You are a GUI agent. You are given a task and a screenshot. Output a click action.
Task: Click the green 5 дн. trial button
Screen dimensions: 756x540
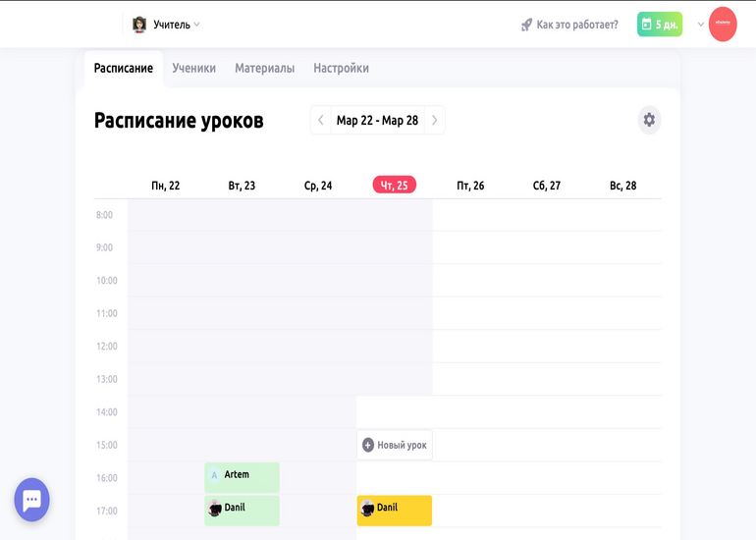click(660, 25)
